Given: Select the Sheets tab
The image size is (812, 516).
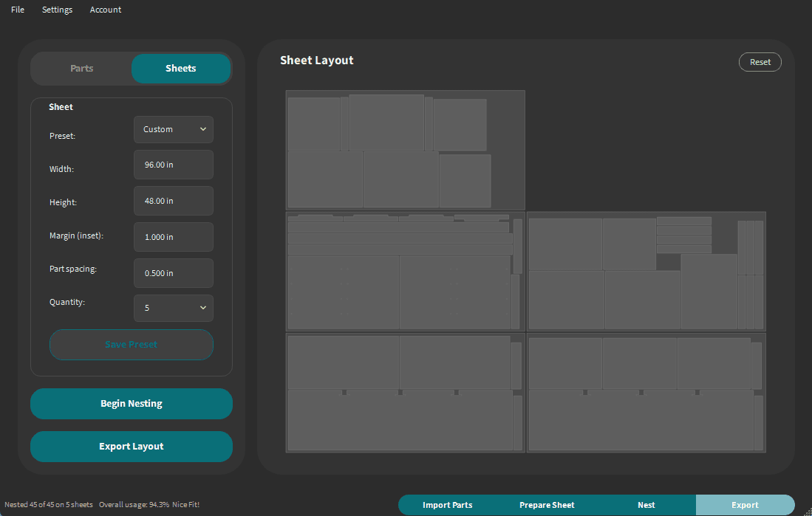Looking at the screenshot, I should coord(181,69).
